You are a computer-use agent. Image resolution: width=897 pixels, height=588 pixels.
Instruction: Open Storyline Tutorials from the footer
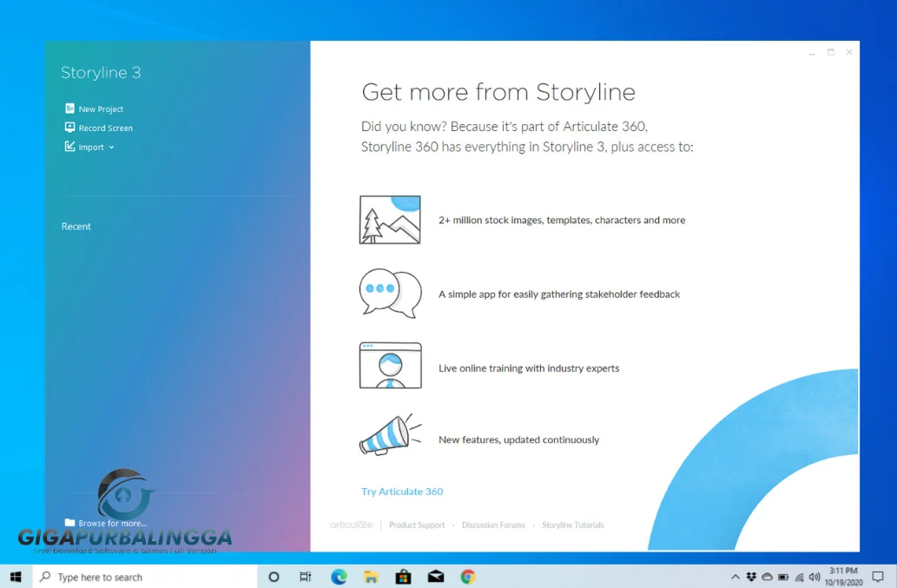573,525
